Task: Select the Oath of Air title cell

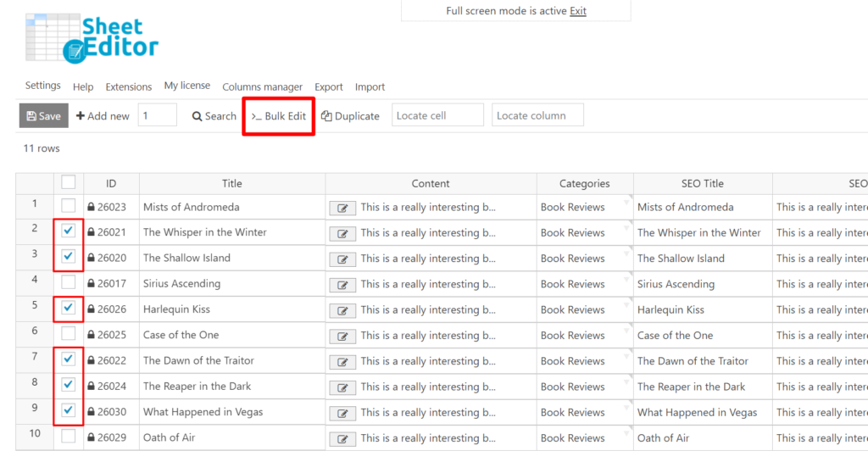Action: (x=232, y=437)
